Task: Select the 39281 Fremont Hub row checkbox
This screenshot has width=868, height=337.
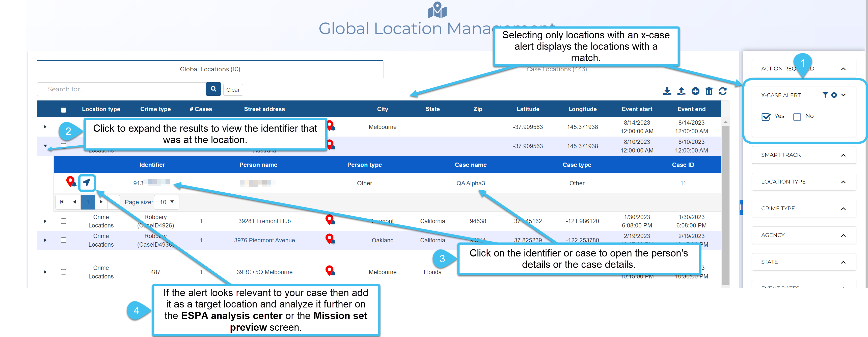Action: tap(63, 221)
